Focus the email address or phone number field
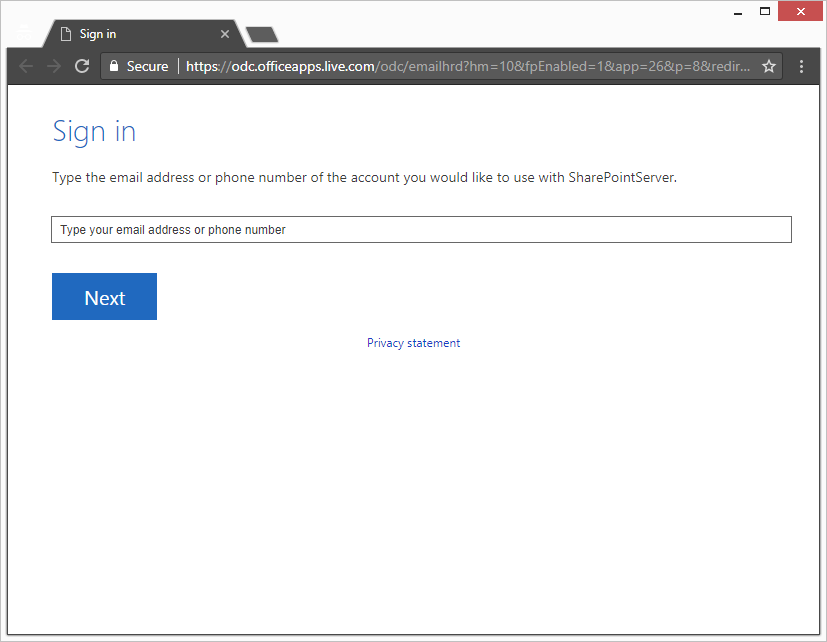This screenshot has height=642, width=827. pos(421,230)
